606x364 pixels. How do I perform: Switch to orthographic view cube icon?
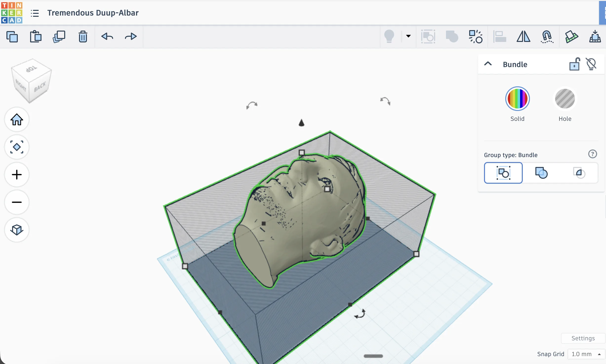[17, 230]
